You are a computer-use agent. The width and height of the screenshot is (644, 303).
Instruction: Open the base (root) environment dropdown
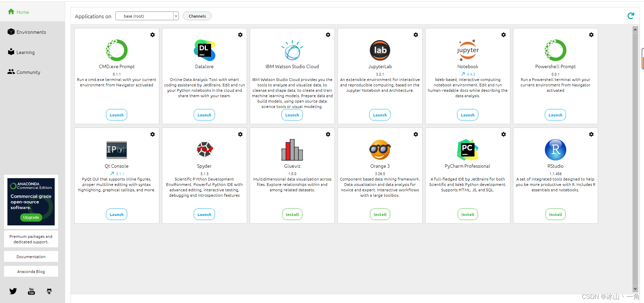147,16
